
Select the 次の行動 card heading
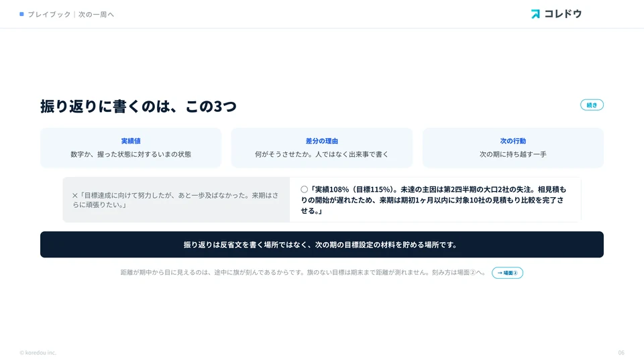tap(513, 141)
